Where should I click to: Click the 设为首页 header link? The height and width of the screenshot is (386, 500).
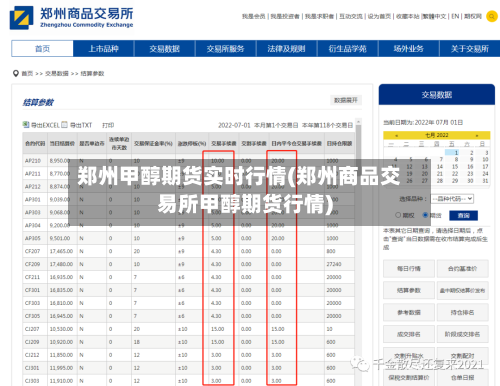379,16
